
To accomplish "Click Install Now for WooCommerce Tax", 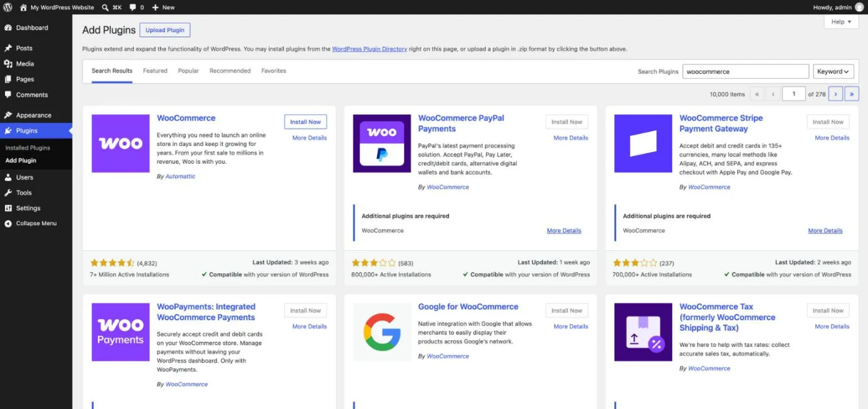I will (828, 310).
